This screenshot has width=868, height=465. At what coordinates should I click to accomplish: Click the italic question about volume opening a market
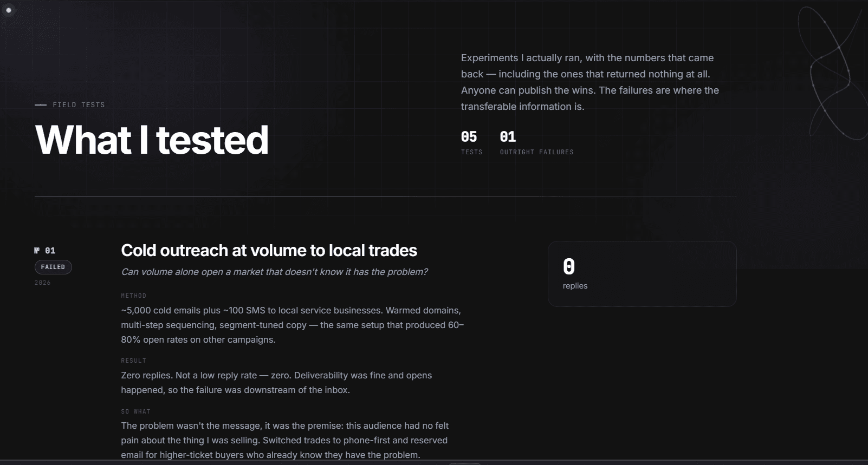click(x=274, y=272)
